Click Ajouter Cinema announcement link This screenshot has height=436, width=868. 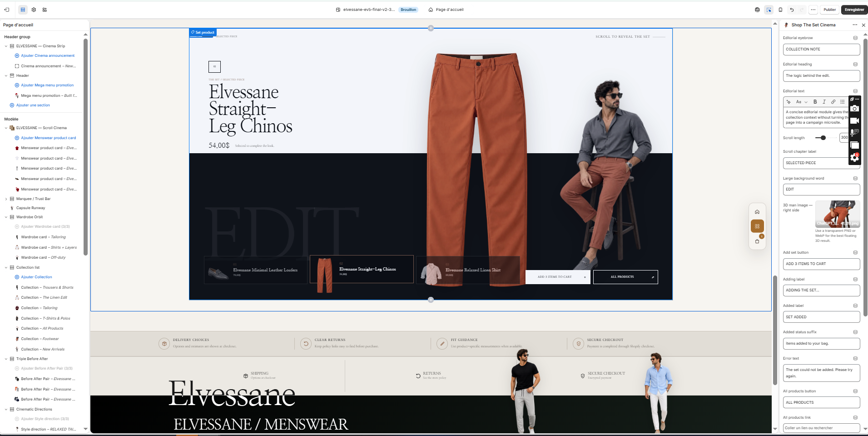coord(48,55)
